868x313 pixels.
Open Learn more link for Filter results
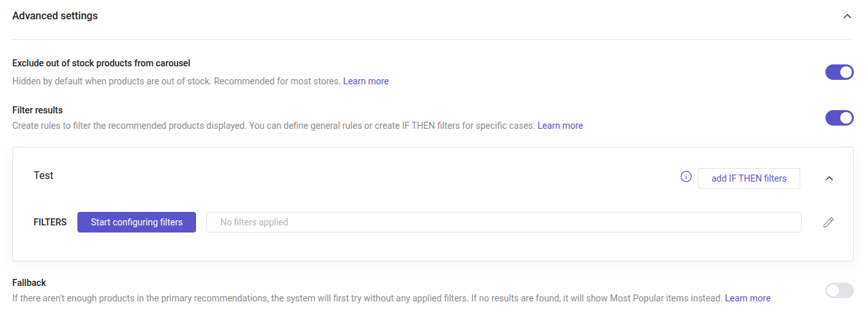tap(560, 126)
